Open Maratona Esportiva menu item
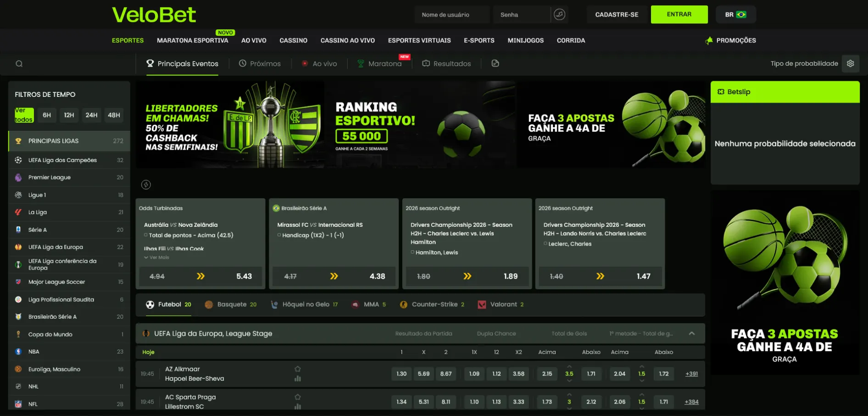 pyautogui.click(x=192, y=40)
